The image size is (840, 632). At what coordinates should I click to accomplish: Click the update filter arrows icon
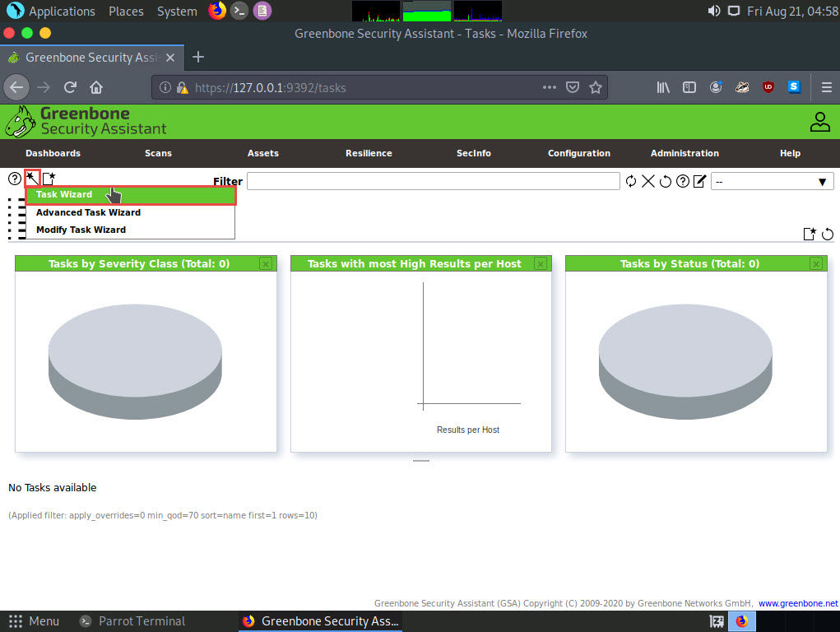(x=631, y=182)
